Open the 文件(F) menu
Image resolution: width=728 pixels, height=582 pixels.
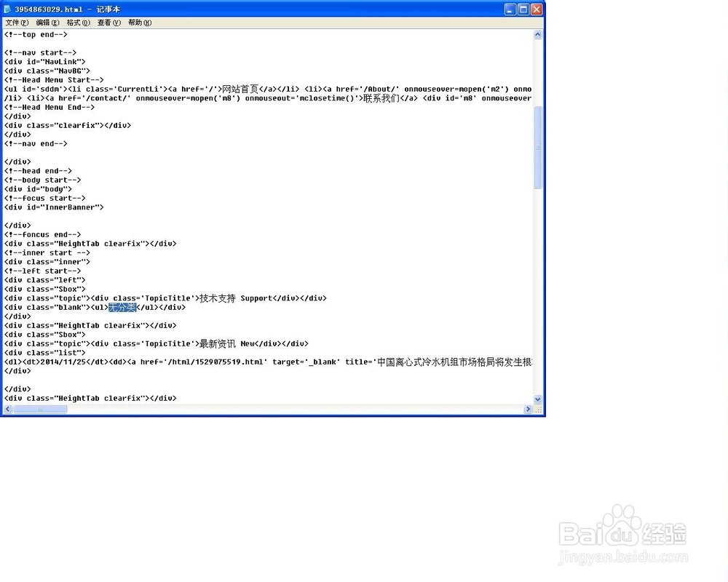17,23
